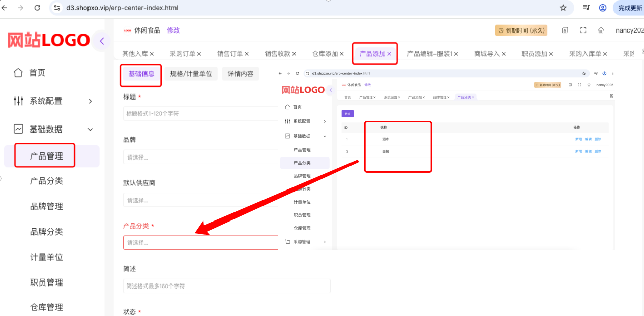Open the nancy202 user menu

click(629, 30)
